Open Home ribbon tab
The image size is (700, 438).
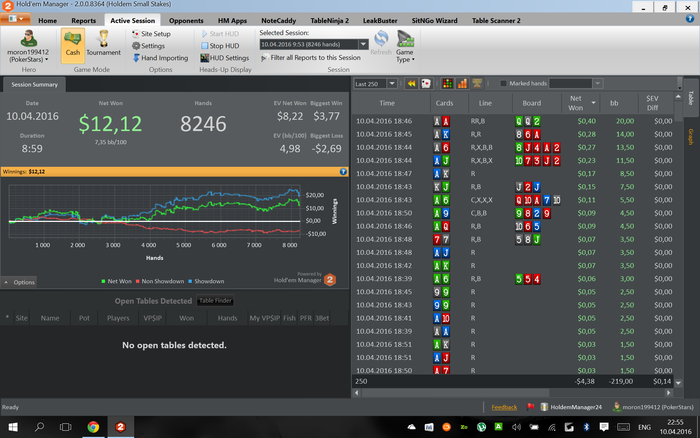(x=47, y=21)
